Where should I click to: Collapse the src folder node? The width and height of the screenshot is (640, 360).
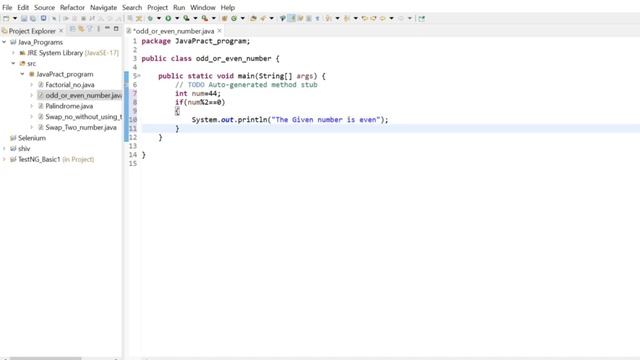coord(13,63)
